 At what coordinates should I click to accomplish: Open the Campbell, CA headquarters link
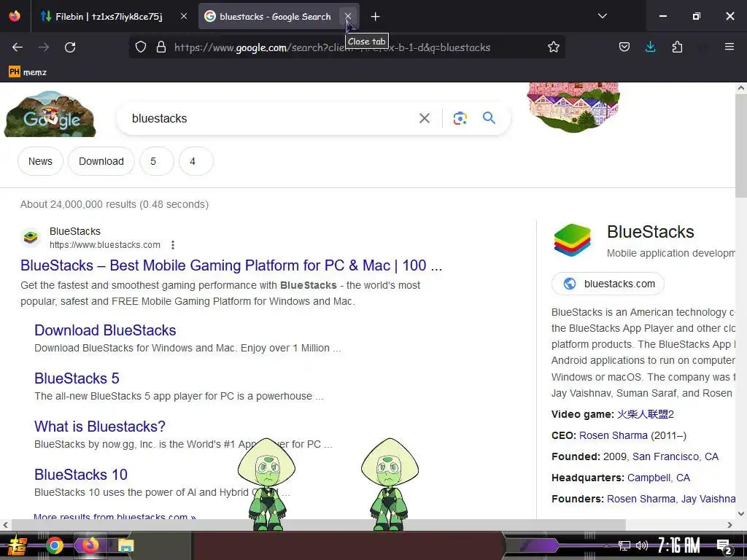(x=659, y=478)
